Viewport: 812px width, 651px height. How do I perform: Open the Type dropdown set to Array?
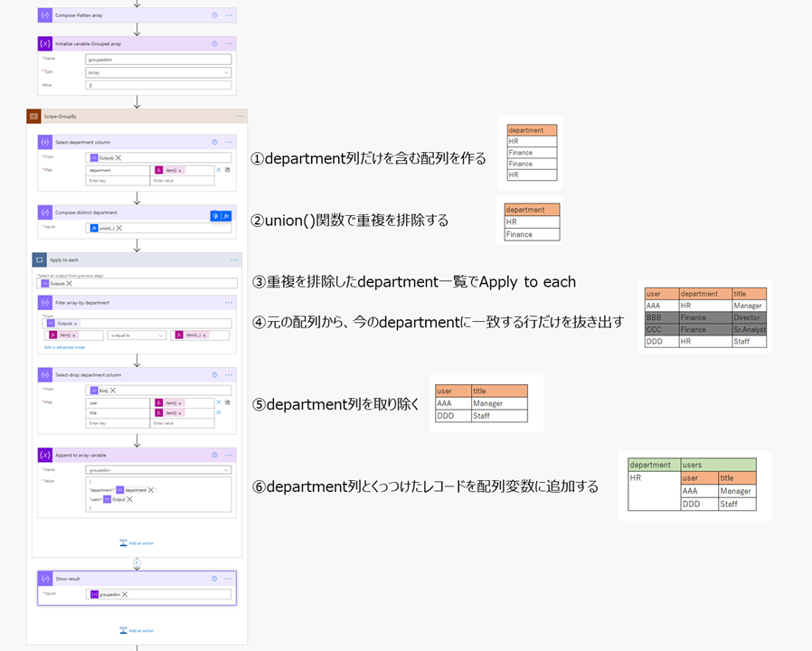(158, 72)
